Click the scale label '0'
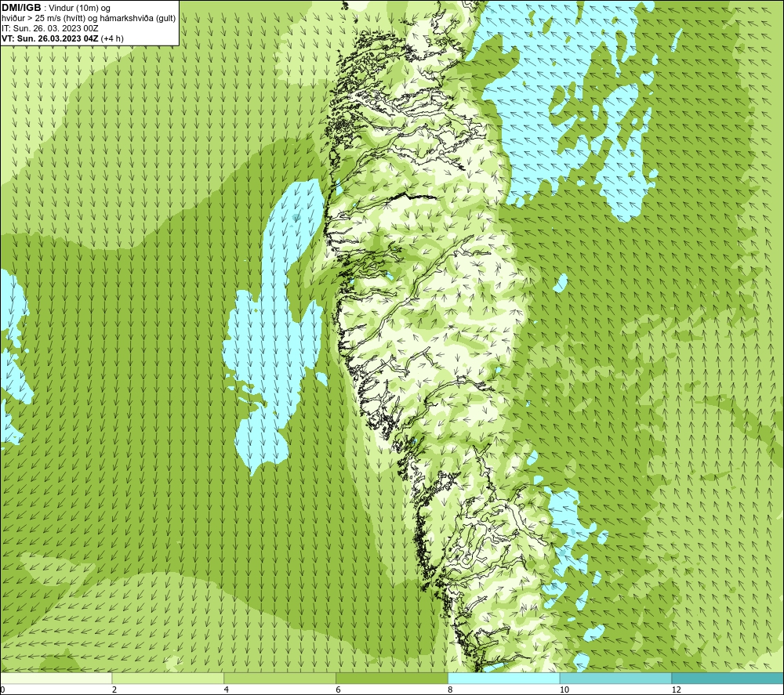Image resolution: width=784 pixels, height=695 pixels. coord(2,690)
